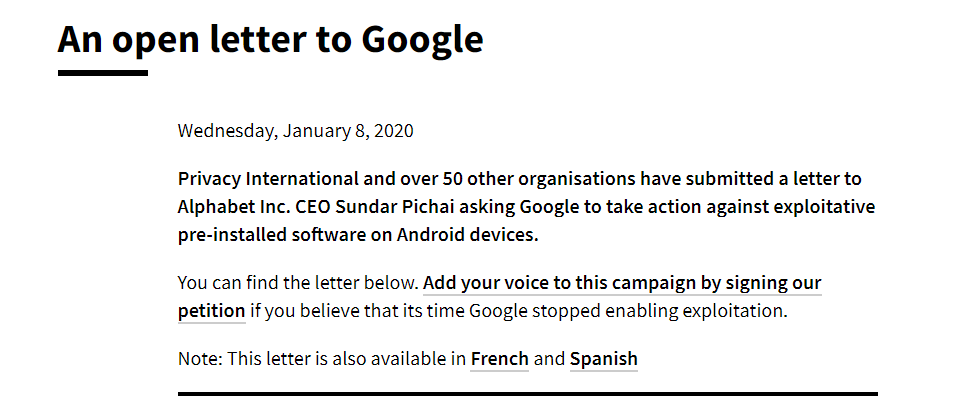This screenshot has height=420, width=960.
Task: Click the sentence 'You can find the letter below.'
Action: (x=298, y=283)
